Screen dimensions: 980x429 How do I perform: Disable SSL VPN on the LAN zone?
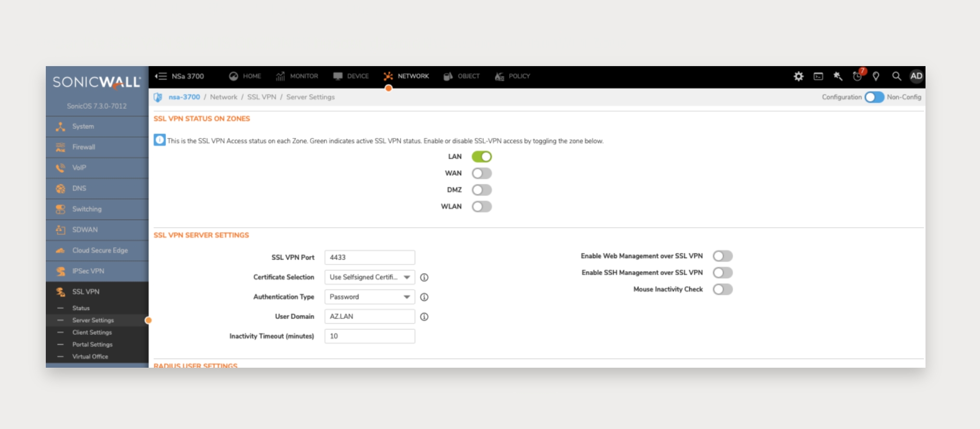coord(482,157)
